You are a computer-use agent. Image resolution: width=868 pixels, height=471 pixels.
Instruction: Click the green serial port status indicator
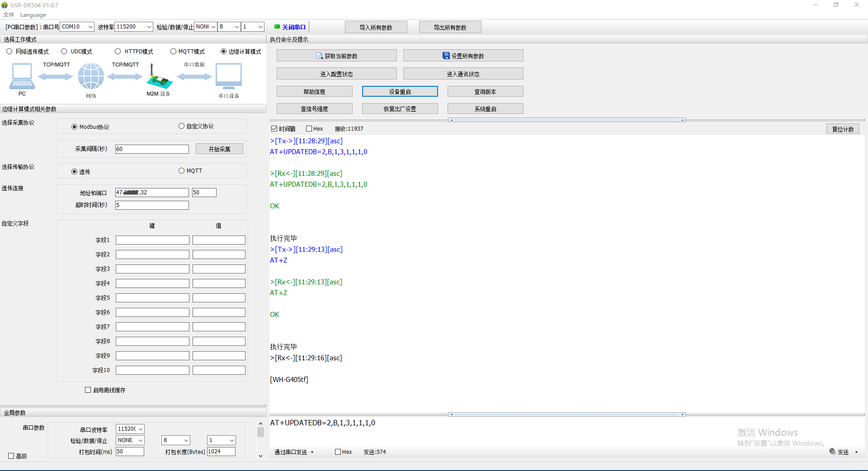(x=277, y=27)
